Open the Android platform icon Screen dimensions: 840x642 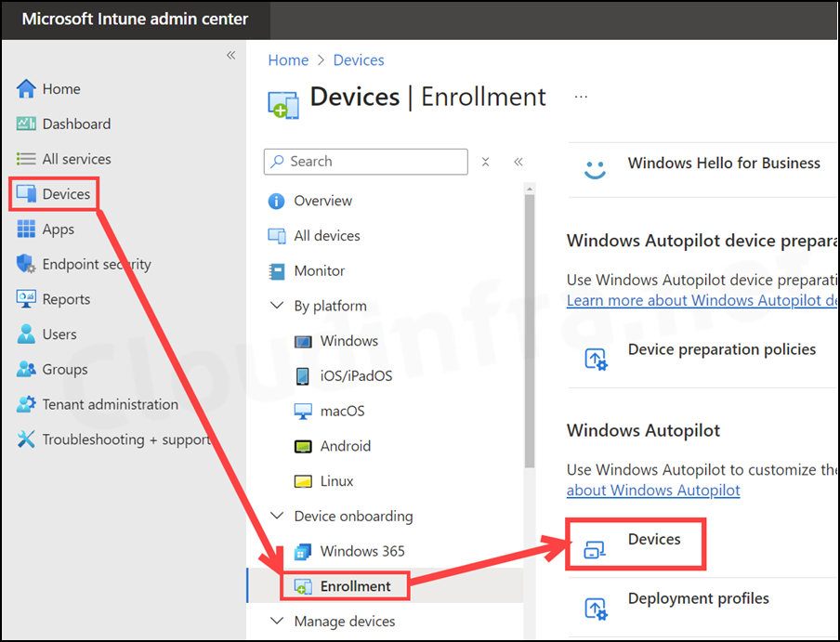[x=303, y=446]
